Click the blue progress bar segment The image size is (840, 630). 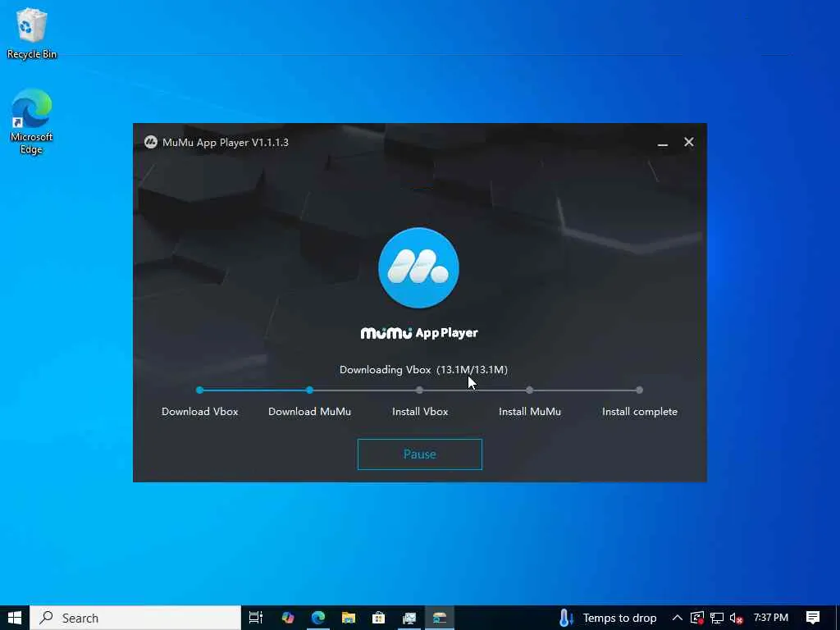click(x=254, y=390)
